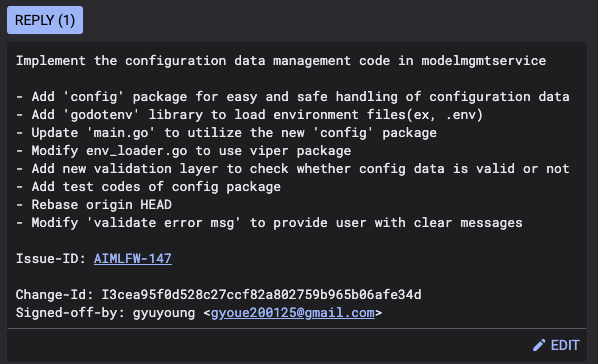Viewport: 598px width, 364px height.
Task: Click the Issue-ID label text
Action: 51,259
